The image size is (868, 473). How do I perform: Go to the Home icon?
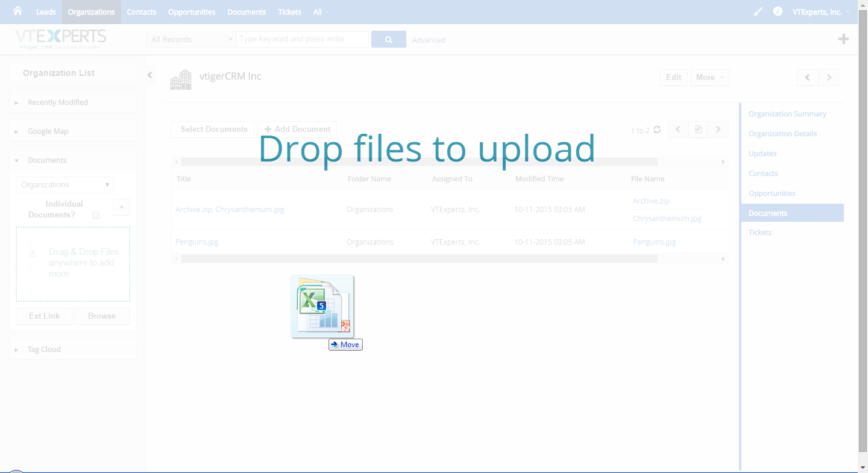(x=17, y=11)
